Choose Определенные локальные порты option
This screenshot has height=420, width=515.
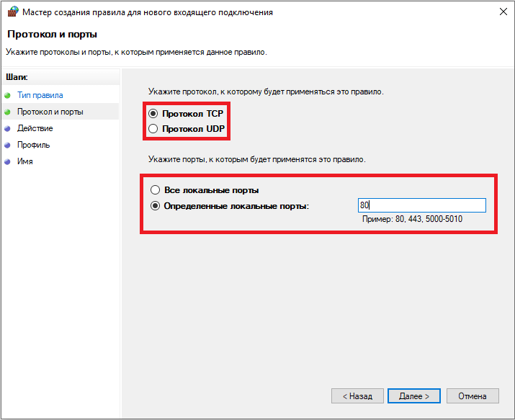point(155,206)
